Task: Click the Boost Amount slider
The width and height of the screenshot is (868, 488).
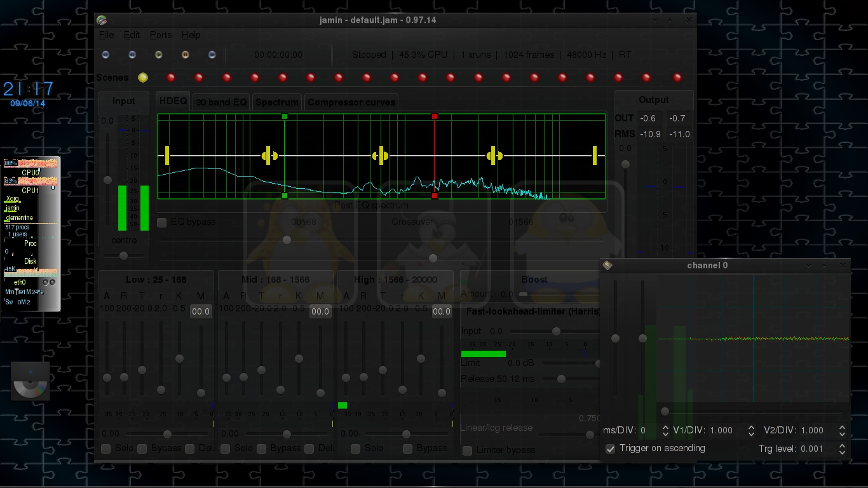Action: (524, 294)
